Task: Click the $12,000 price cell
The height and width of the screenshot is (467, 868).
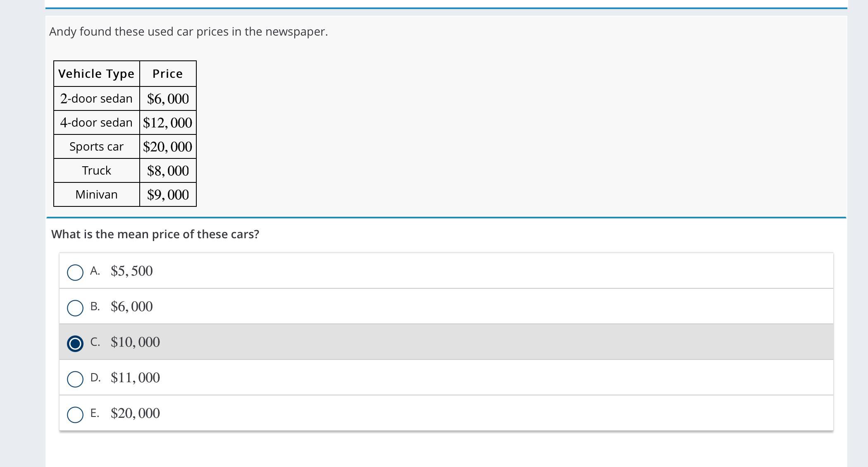Action: click(167, 123)
